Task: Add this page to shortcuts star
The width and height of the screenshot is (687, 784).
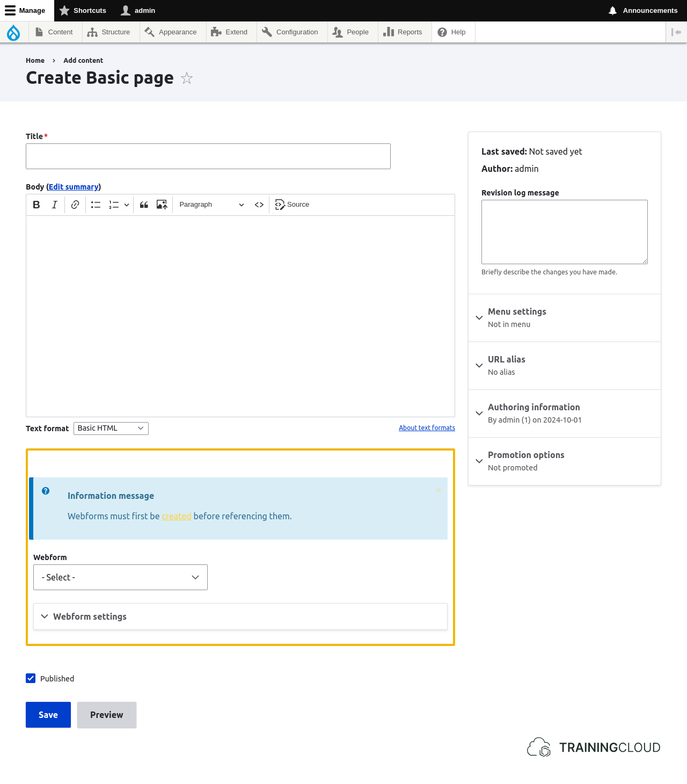Action: (187, 78)
